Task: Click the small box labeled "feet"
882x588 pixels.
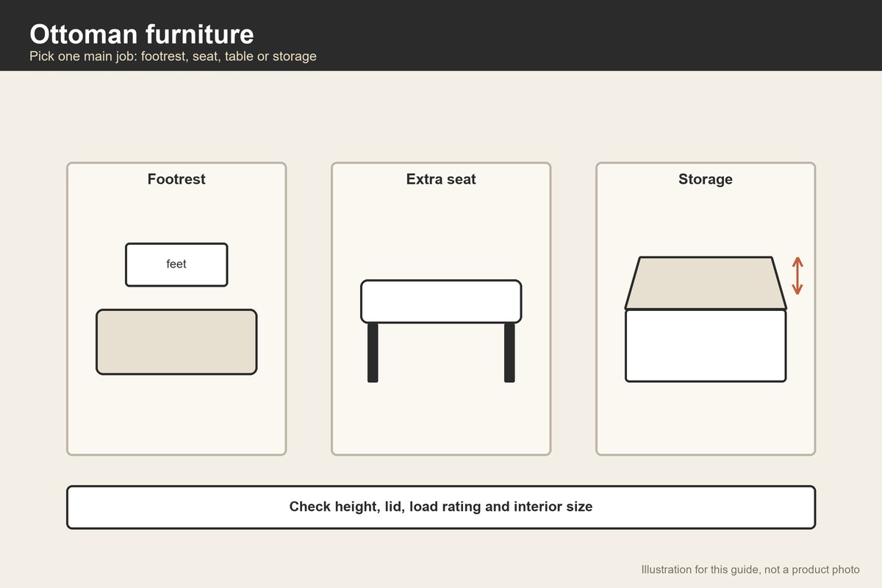Action: (176, 265)
